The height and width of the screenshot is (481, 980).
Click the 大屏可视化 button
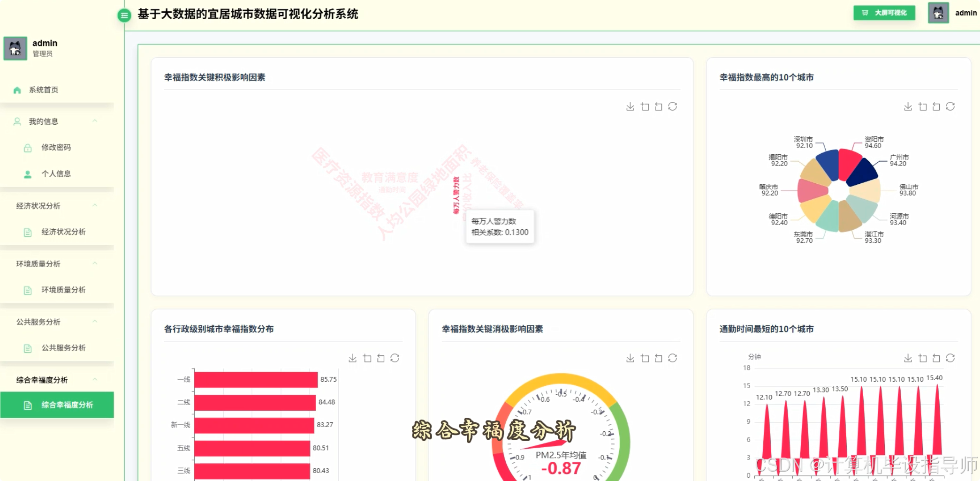(x=884, y=13)
